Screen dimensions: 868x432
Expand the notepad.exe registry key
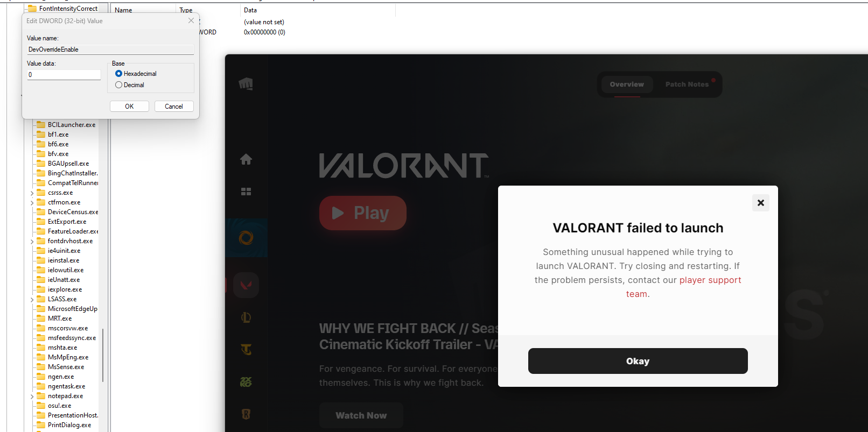[x=32, y=396]
